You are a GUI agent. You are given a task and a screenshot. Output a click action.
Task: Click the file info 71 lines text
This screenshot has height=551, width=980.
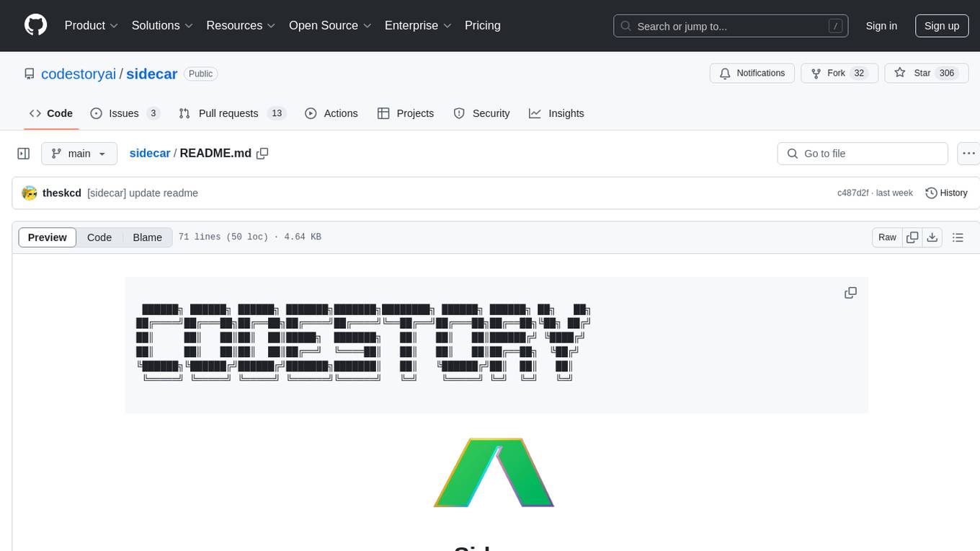(x=249, y=237)
